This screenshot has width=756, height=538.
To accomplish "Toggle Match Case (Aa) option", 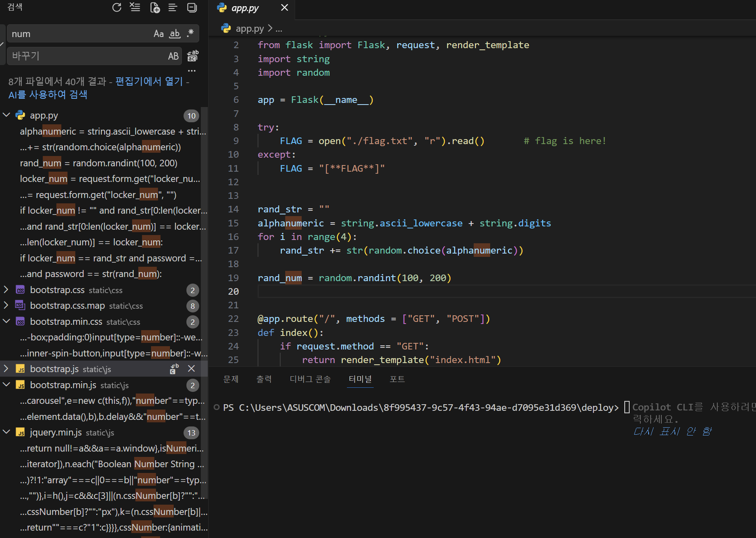I will [158, 34].
